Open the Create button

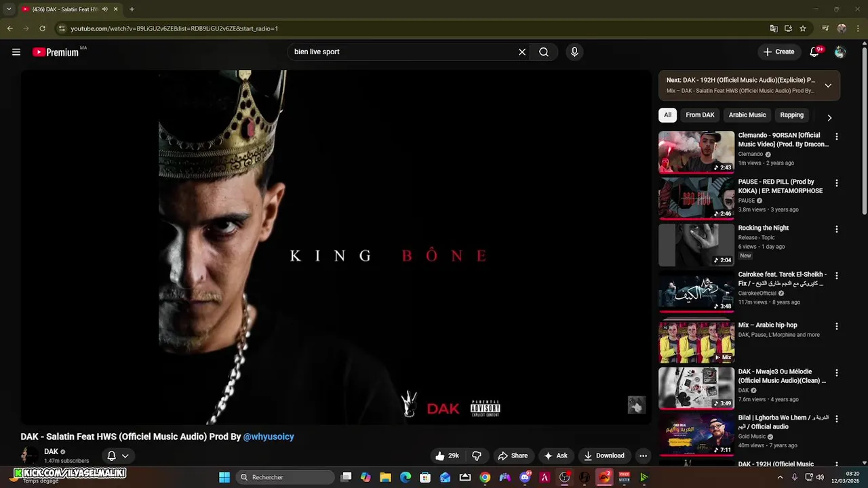point(778,52)
